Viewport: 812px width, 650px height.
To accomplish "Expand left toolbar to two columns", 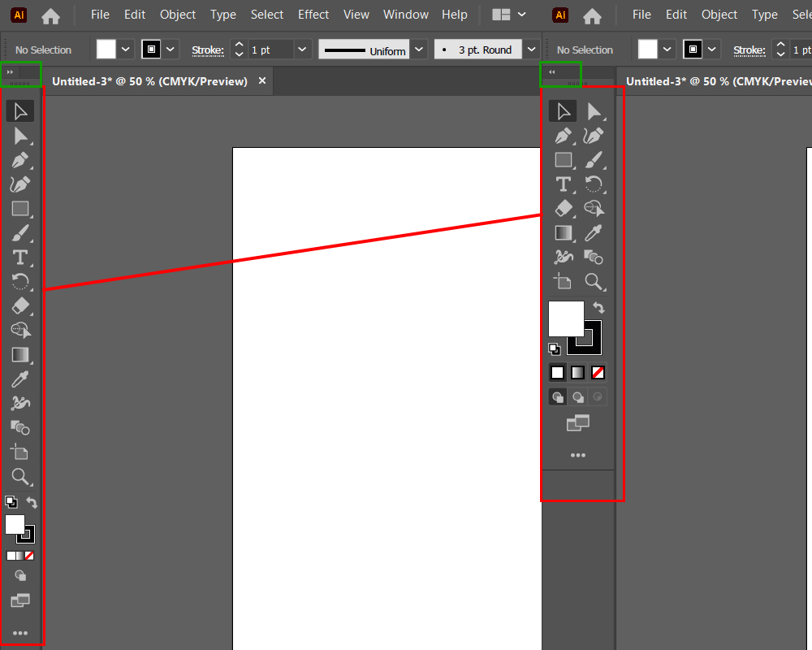I will point(10,72).
